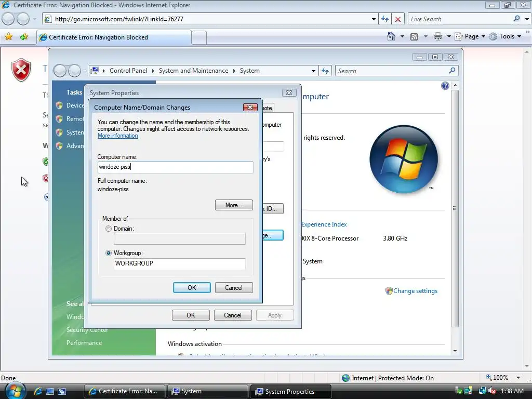This screenshot has width=532, height=399.
Task: Click the Live Search input box
Action: [x=460, y=19]
